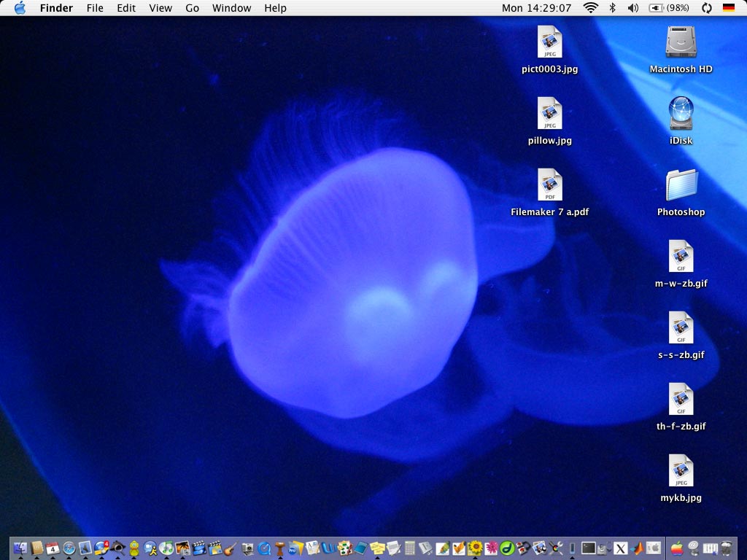The image size is (747, 560).
Task: Toggle Bluetooth status menu in menu bar
Action: tap(612, 8)
